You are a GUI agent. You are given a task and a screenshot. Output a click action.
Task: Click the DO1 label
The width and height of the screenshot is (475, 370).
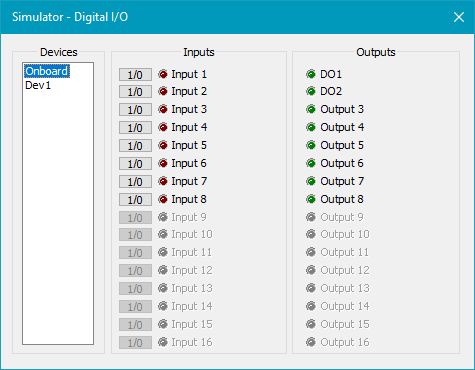pos(331,74)
